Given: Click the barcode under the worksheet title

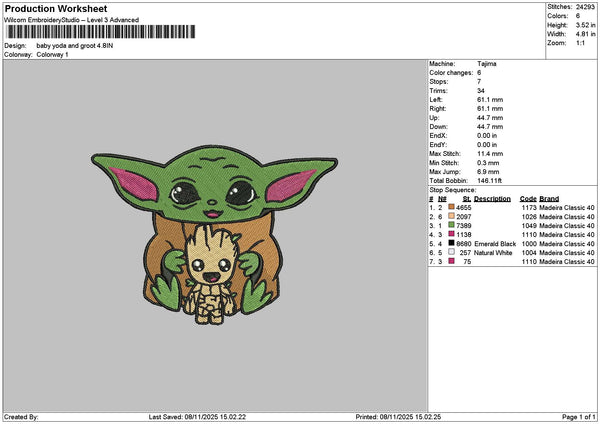Looking at the screenshot, I should tap(101, 32).
